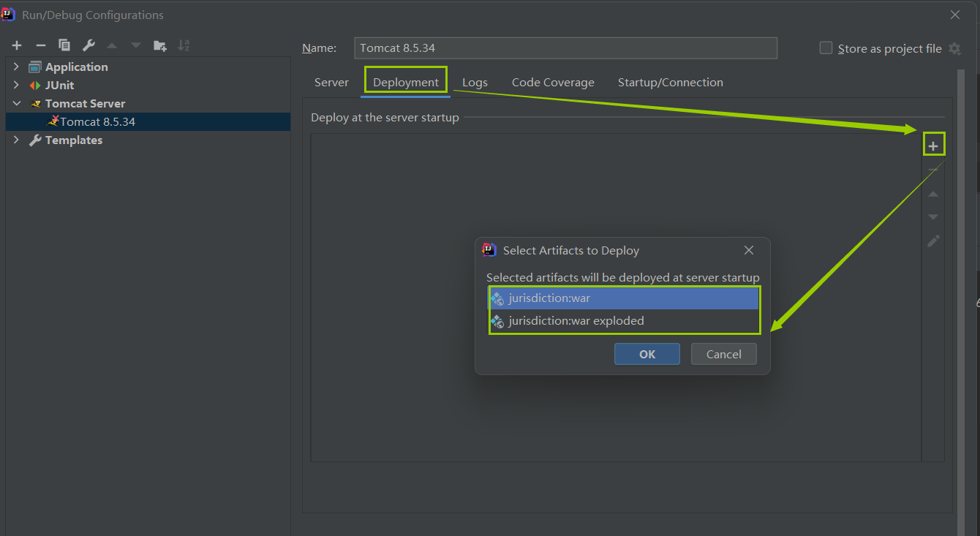The width and height of the screenshot is (980, 536).
Task: Move configuration up in left toolbar
Action: 112,45
